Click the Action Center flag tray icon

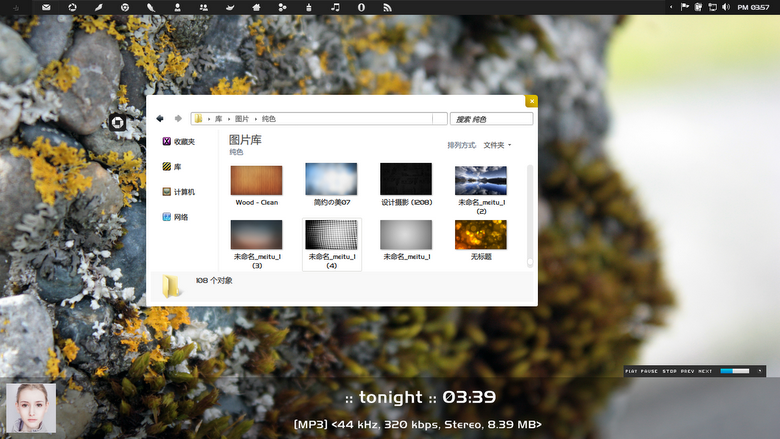(684, 7)
